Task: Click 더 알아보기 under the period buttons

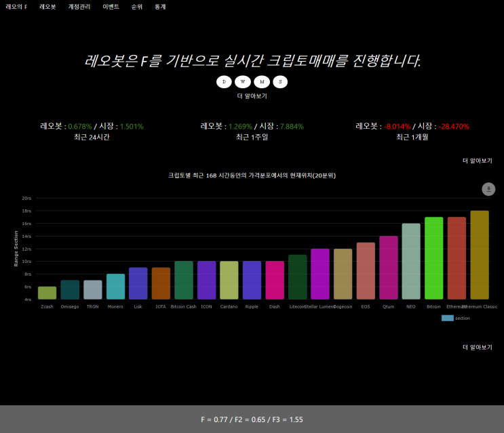Action: pos(252,96)
